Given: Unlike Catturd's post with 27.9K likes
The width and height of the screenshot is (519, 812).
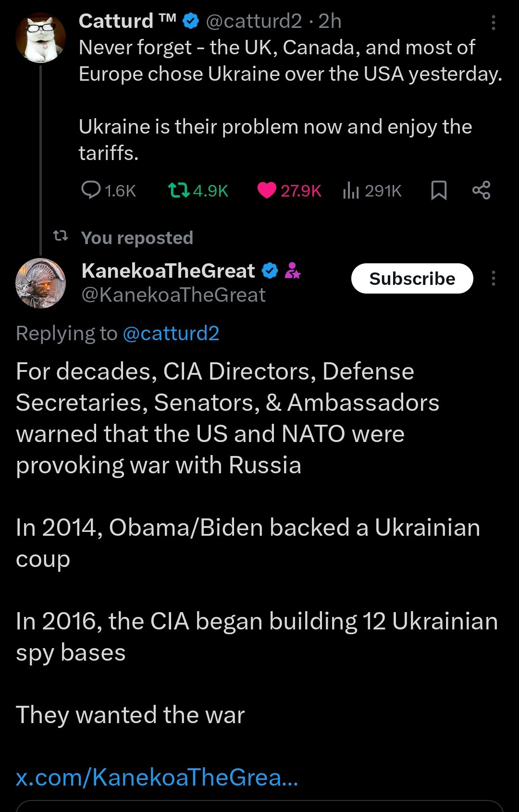Looking at the screenshot, I should [x=267, y=190].
